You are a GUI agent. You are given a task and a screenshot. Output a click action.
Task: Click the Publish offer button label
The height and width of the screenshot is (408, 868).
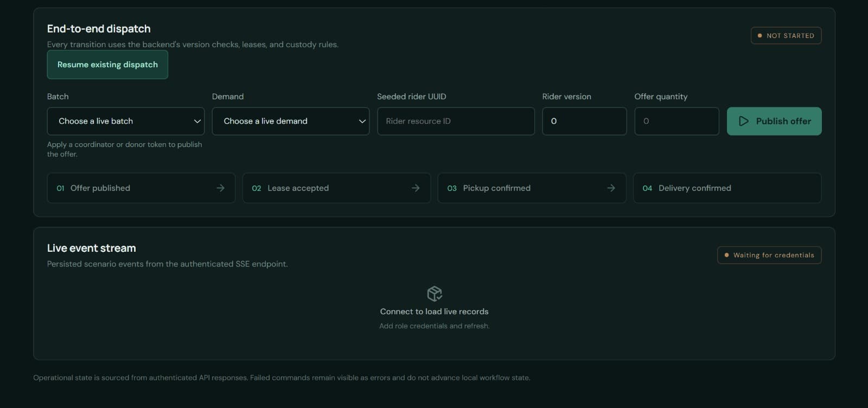[x=783, y=121]
